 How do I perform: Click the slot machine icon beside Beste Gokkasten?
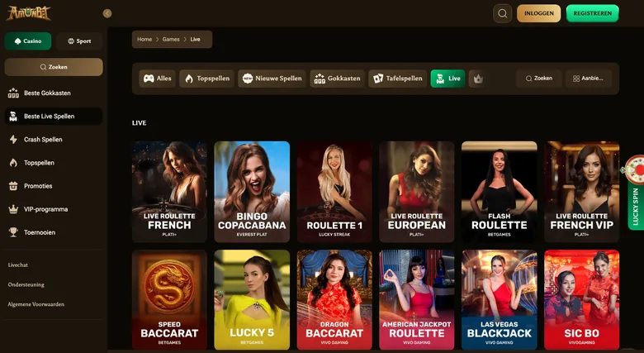pos(13,93)
